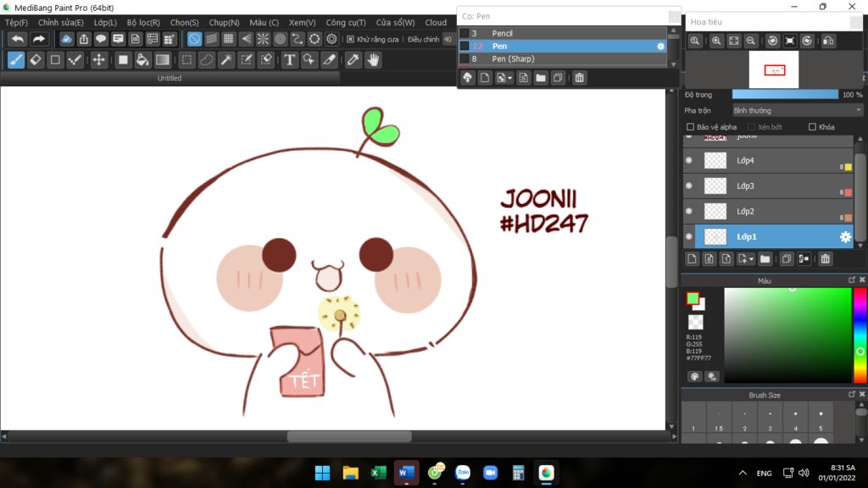Pop out the Brush Size panel
868x488 pixels.
coord(852,395)
